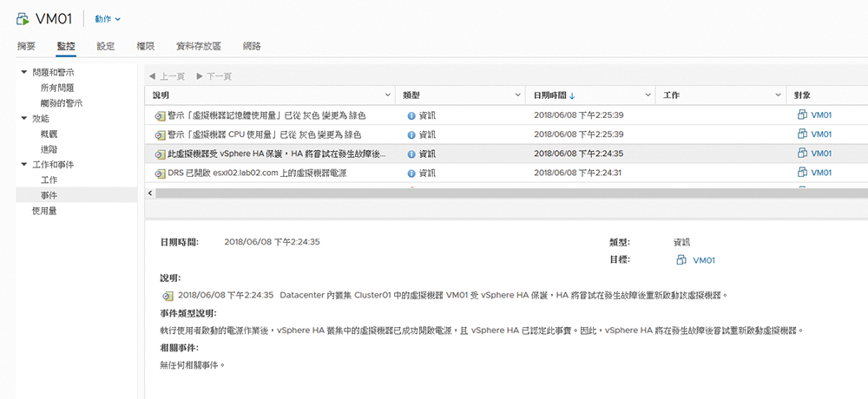
Task: Open VM01 link in DRS 已開啟 row
Action: click(821, 173)
